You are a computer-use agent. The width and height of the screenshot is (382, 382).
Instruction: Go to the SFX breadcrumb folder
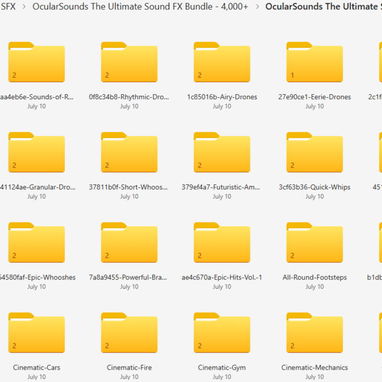(8, 6)
